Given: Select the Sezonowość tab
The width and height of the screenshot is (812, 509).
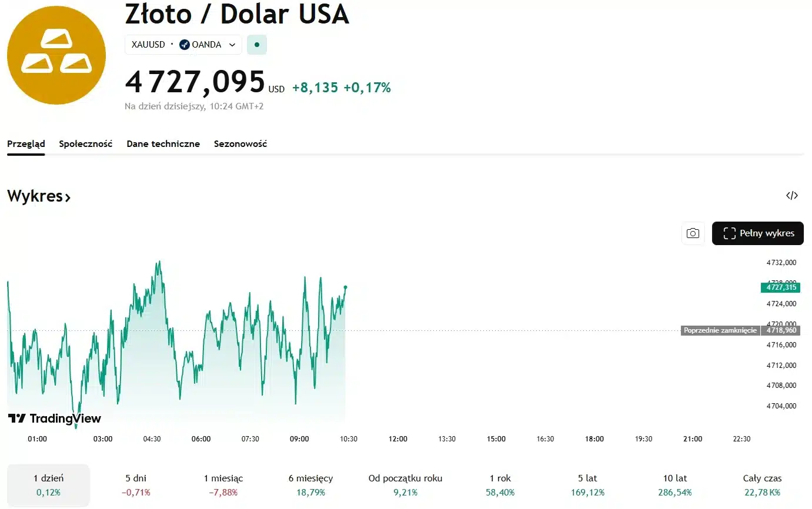Looking at the screenshot, I should tap(240, 144).
